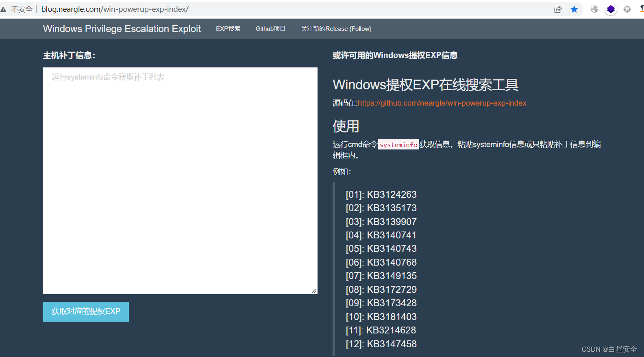Open the EXP搜索 navigation item
644x357 pixels.
pos(228,29)
